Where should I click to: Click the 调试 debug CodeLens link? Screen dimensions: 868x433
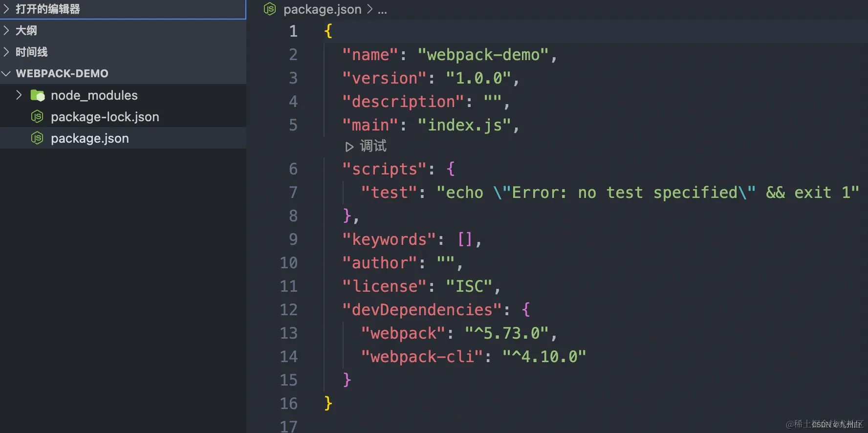coord(373,146)
